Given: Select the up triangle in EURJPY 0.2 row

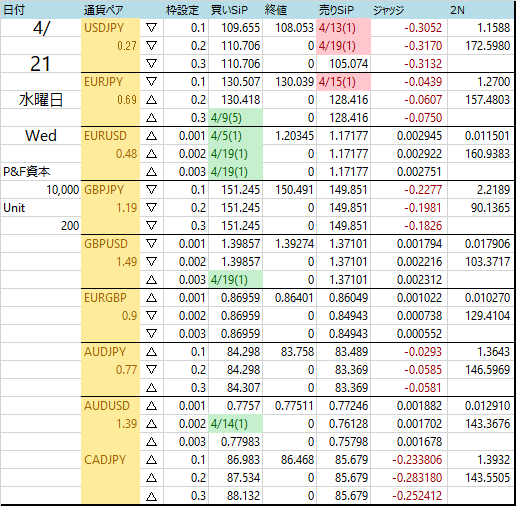Looking at the screenshot, I should (x=152, y=100).
